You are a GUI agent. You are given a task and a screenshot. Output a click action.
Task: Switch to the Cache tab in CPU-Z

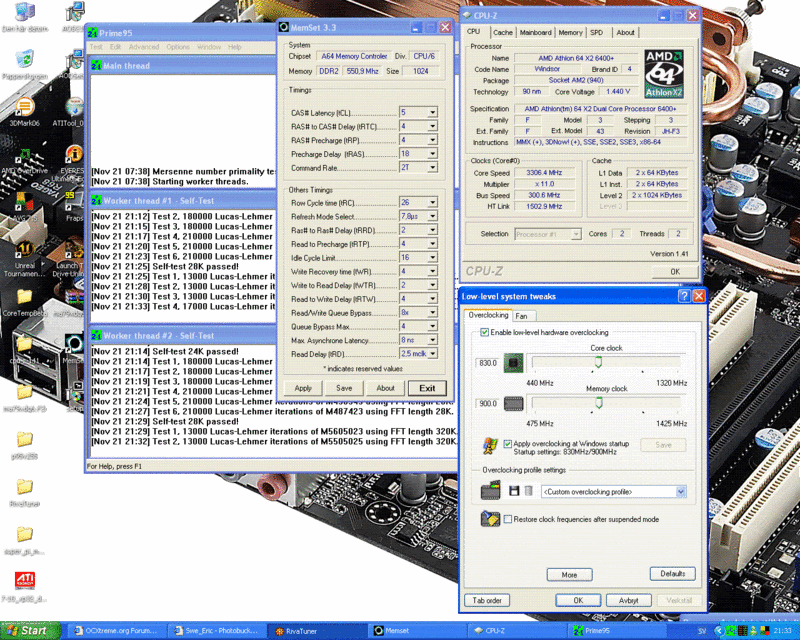point(503,32)
